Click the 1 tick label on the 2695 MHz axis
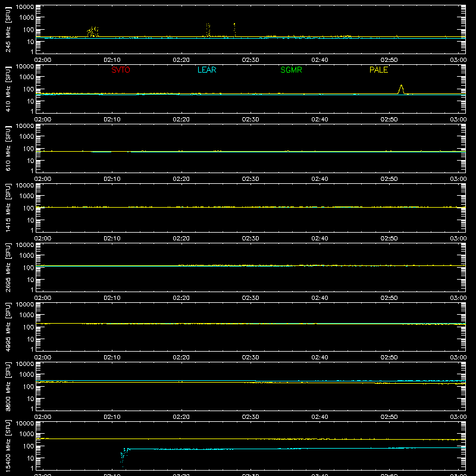 click(32, 290)
